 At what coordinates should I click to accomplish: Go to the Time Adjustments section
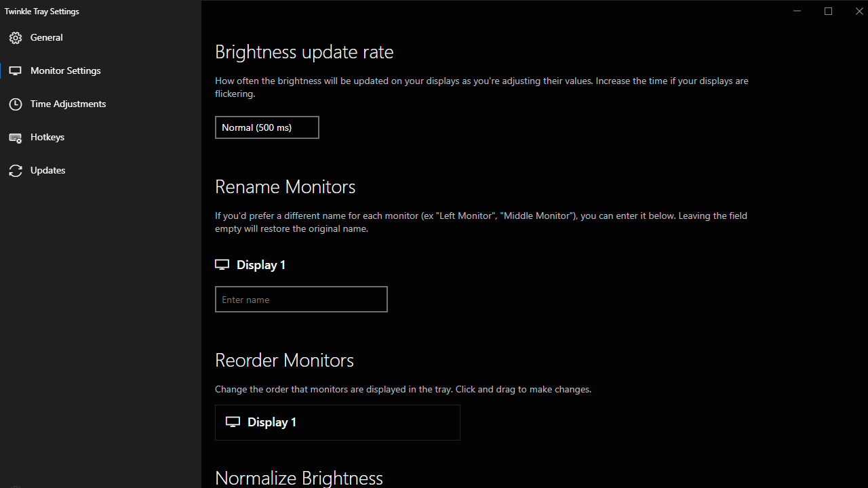click(x=68, y=104)
